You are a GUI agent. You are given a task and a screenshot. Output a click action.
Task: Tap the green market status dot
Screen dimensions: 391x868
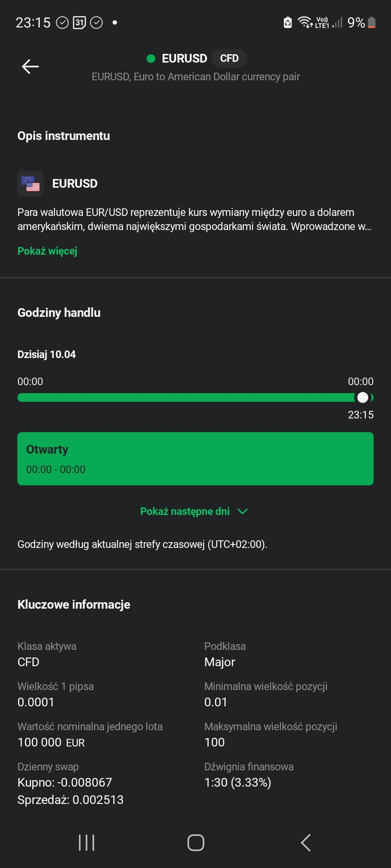[x=151, y=59]
